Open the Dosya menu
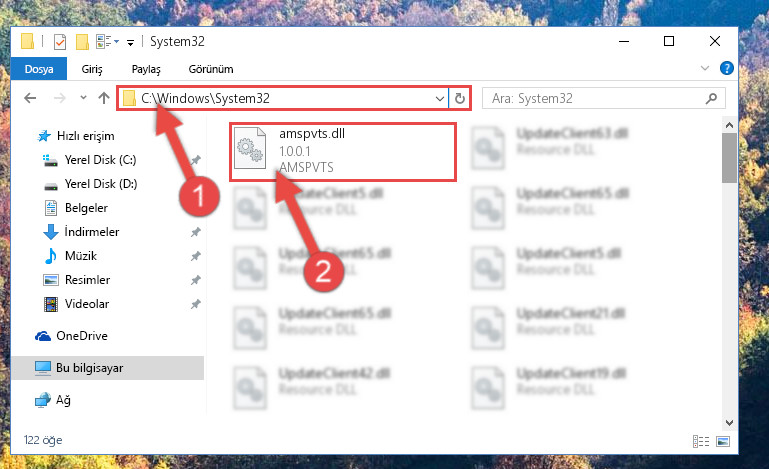Image resolution: width=769 pixels, height=469 pixels. (x=39, y=69)
